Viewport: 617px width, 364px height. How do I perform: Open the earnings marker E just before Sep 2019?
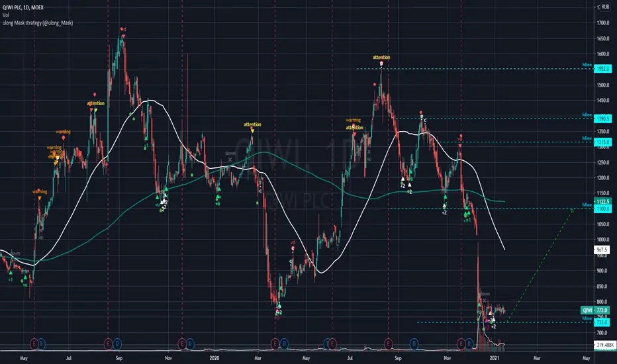(x=108, y=344)
